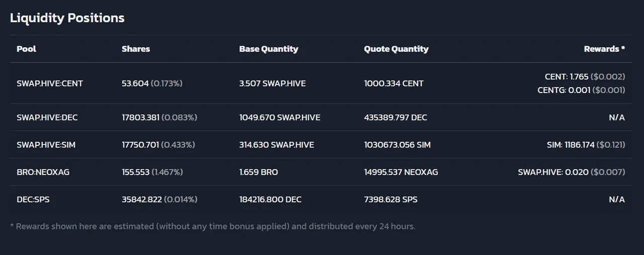644x255 pixels.
Task: Click the Pool column header
Action: [26, 49]
